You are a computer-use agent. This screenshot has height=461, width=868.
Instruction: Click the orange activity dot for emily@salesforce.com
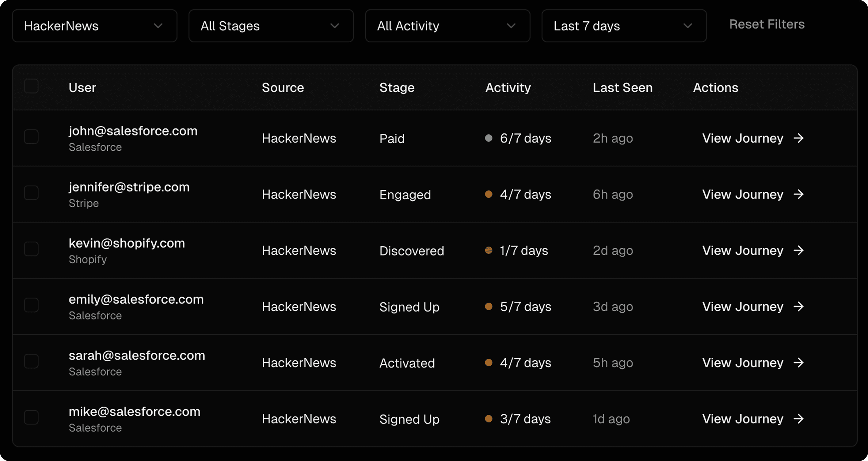(489, 306)
